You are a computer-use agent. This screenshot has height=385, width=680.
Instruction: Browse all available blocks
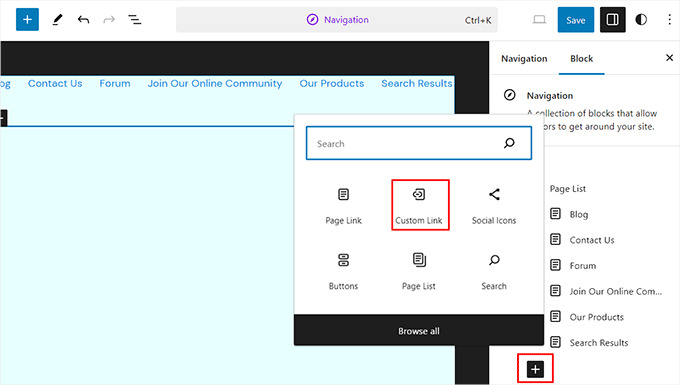(418, 330)
